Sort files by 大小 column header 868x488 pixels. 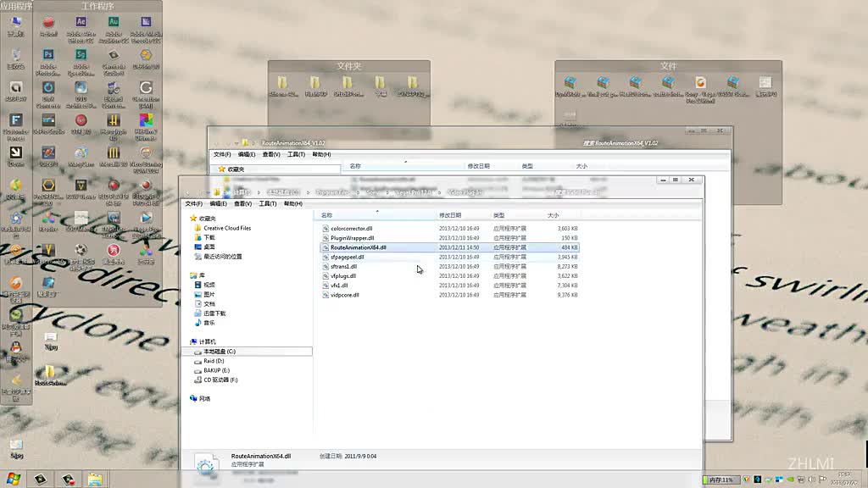[x=553, y=216]
